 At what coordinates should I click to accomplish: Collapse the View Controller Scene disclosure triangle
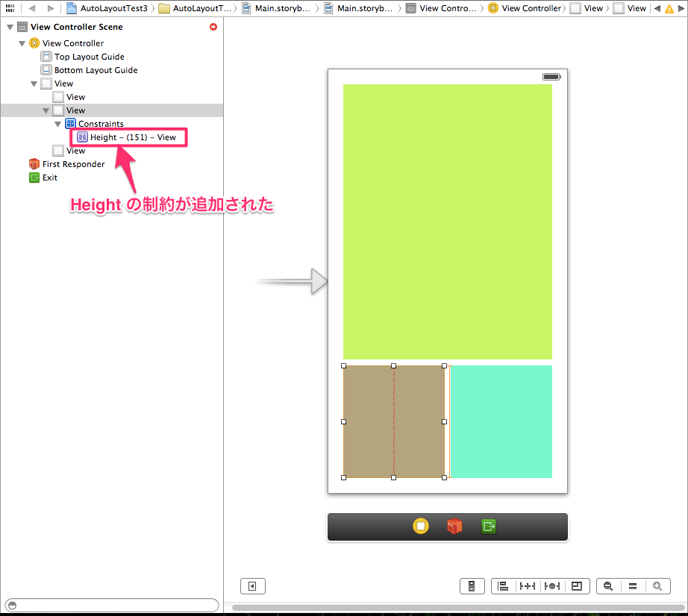[10, 26]
